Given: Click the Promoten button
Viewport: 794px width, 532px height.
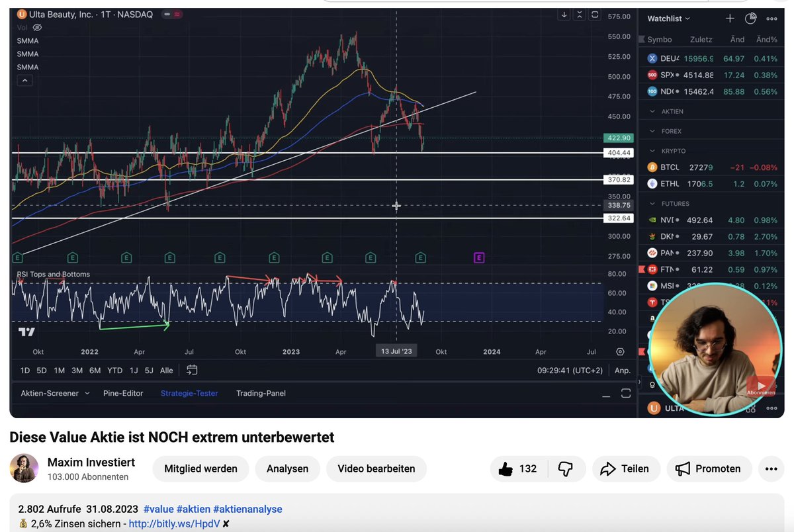Looking at the screenshot, I should tap(709, 468).
